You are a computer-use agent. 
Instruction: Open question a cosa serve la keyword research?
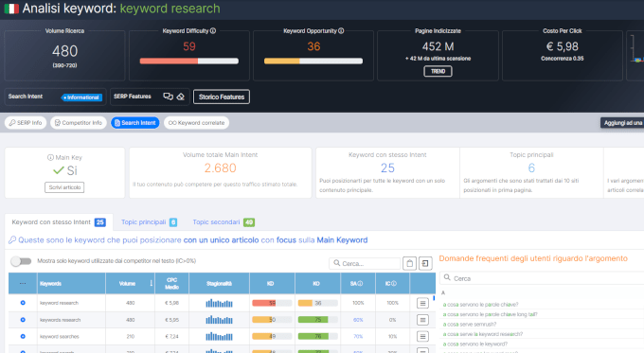coord(483,334)
